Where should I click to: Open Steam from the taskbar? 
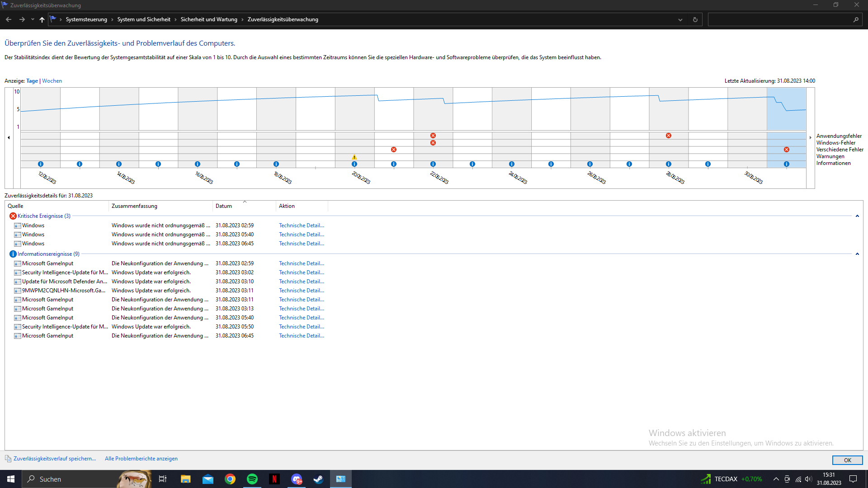[x=318, y=479]
